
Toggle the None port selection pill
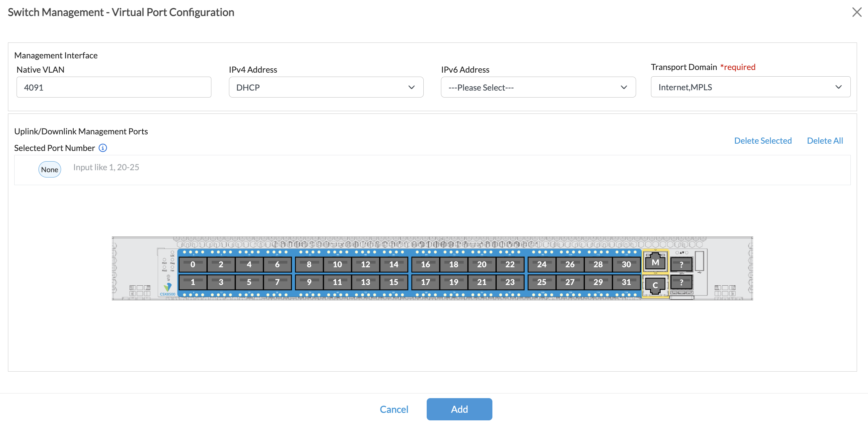tap(49, 170)
